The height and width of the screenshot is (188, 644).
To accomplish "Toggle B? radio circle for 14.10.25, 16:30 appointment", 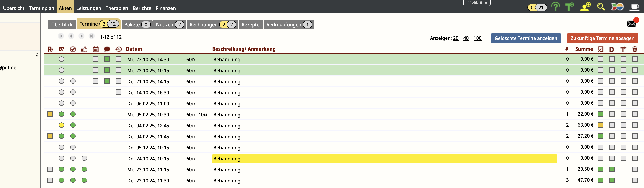I will 62,92.
